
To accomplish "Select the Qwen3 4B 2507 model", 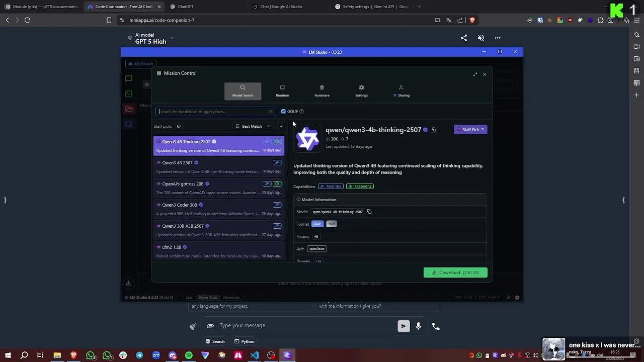I will pyautogui.click(x=219, y=166).
